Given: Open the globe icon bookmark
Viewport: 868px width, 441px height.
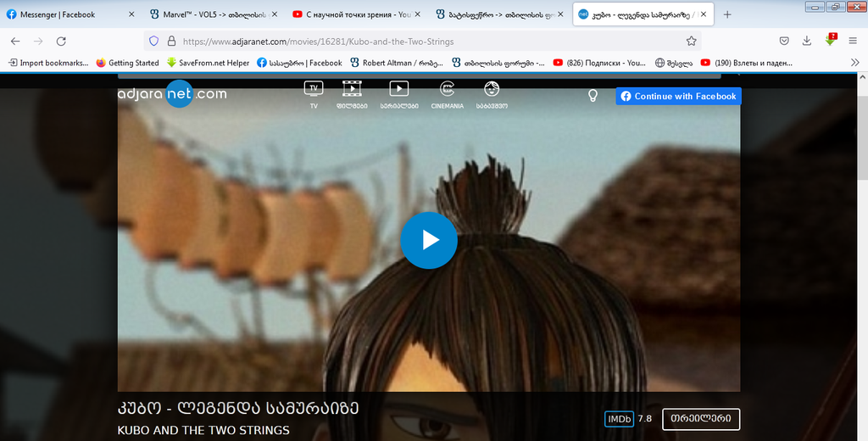Looking at the screenshot, I should tap(674, 63).
